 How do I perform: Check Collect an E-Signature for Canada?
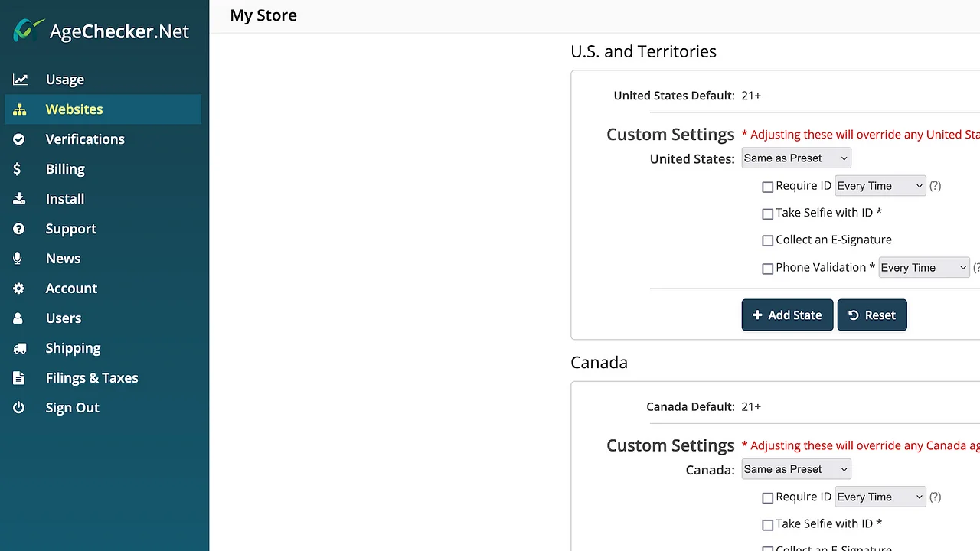coord(768,548)
